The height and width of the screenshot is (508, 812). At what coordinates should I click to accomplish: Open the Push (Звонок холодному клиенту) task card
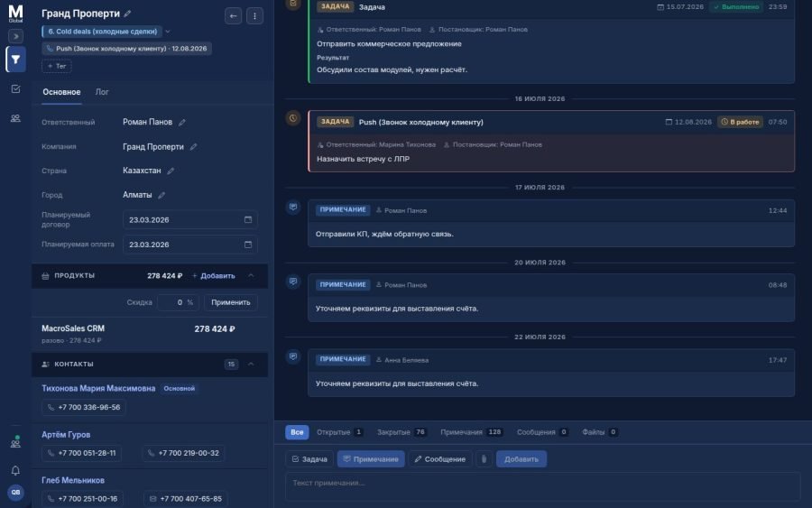click(x=551, y=141)
